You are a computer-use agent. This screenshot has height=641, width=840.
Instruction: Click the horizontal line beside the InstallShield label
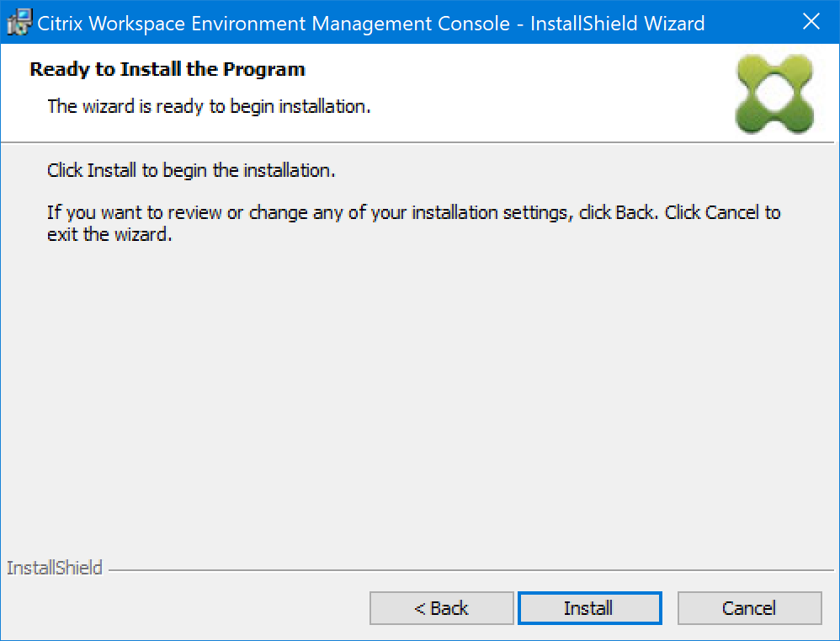click(471, 570)
